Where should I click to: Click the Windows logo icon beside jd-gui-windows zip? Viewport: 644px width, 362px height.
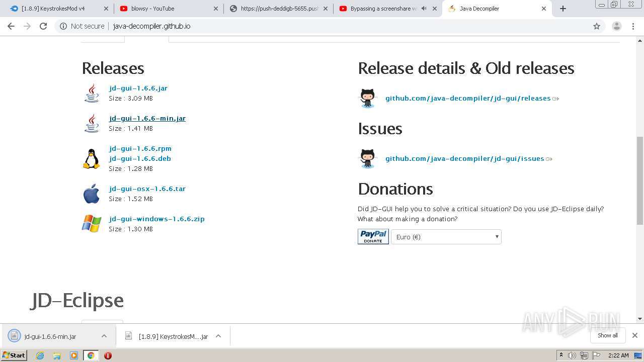92,224
